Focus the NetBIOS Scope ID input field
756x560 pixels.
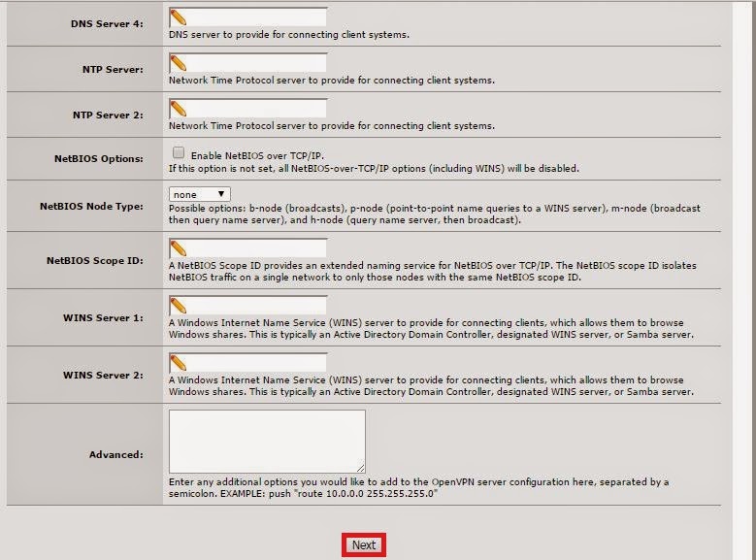tap(247, 248)
